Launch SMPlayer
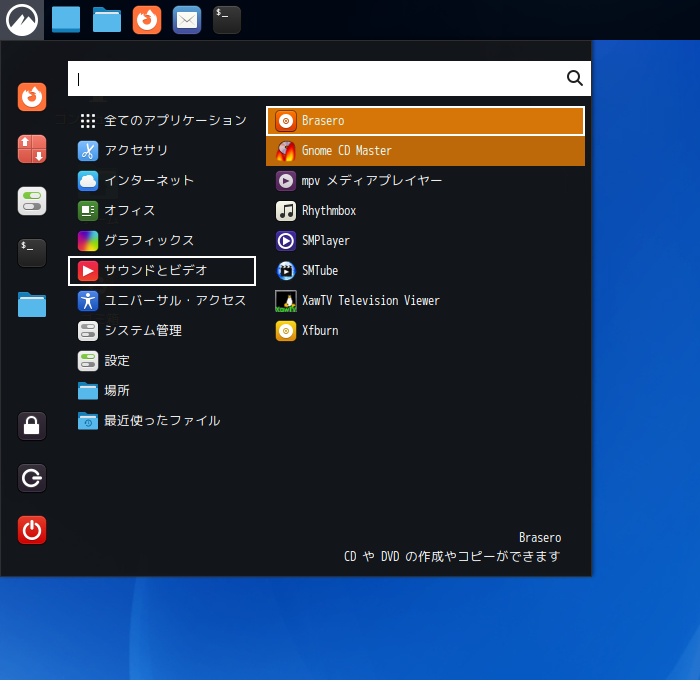The height and width of the screenshot is (680, 700). 425,241
